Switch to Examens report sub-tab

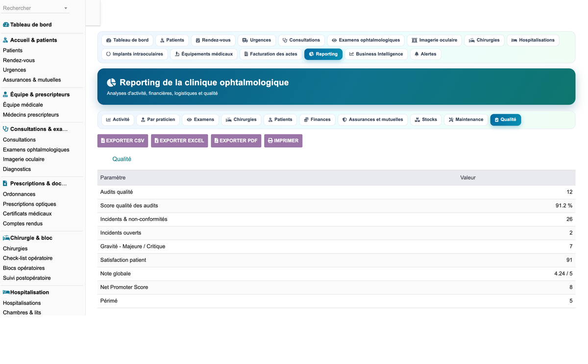click(200, 120)
